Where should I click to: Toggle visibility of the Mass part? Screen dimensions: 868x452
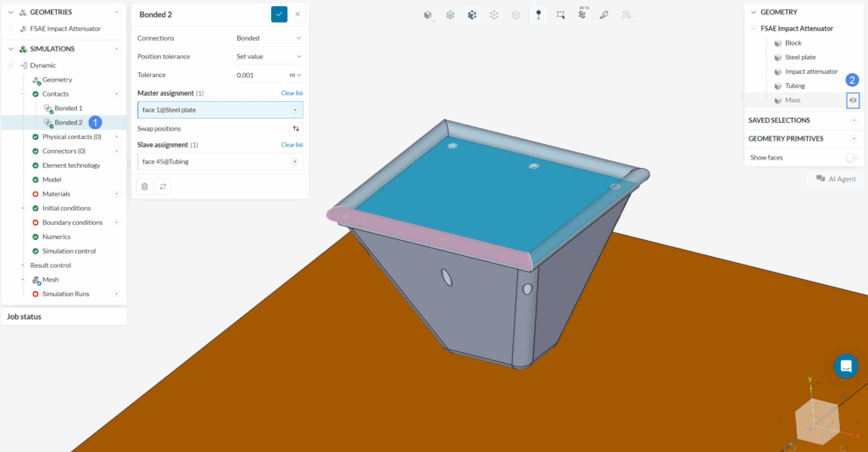pyautogui.click(x=853, y=100)
